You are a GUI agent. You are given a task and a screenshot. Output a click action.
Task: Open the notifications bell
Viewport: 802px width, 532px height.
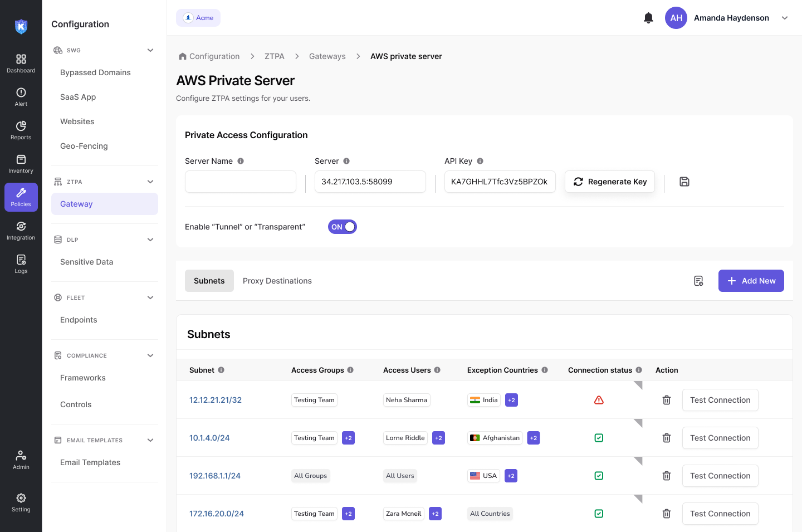click(x=648, y=18)
